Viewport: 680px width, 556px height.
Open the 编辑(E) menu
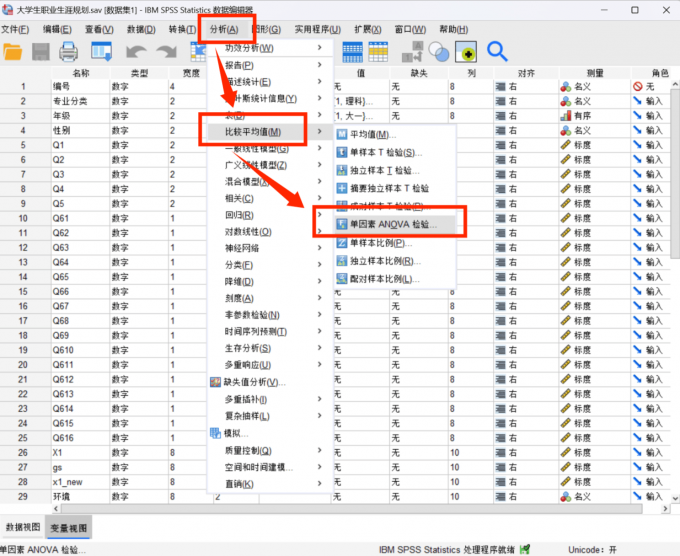57,29
